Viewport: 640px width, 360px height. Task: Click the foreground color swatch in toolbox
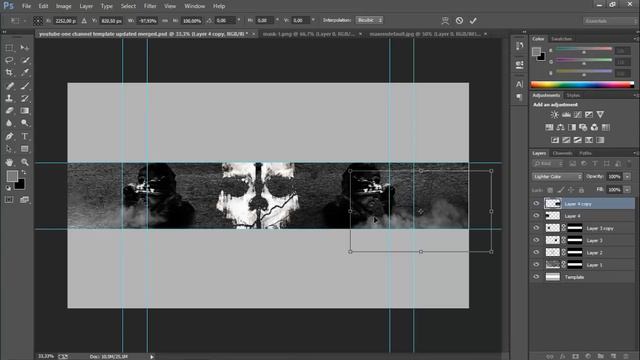pyautogui.click(x=12, y=176)
